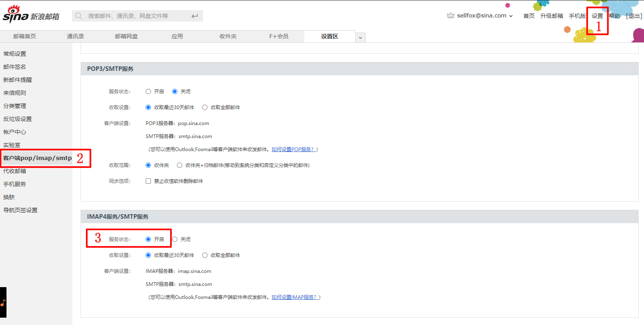Select 收件夹 fetch range radio
This screenshot has width=644, height=325.
tap(148, 165)
